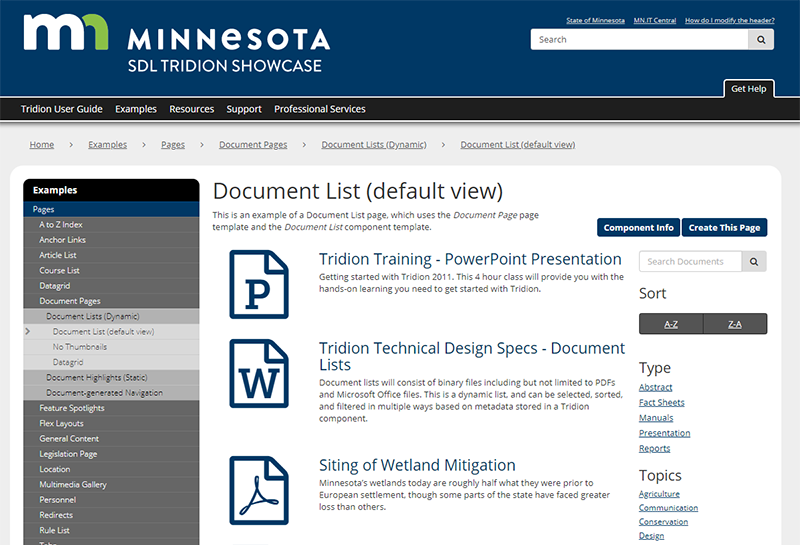800x545 pixels.
Task: Open the PowerPoint document icon
Action: (x=259, y=284)
